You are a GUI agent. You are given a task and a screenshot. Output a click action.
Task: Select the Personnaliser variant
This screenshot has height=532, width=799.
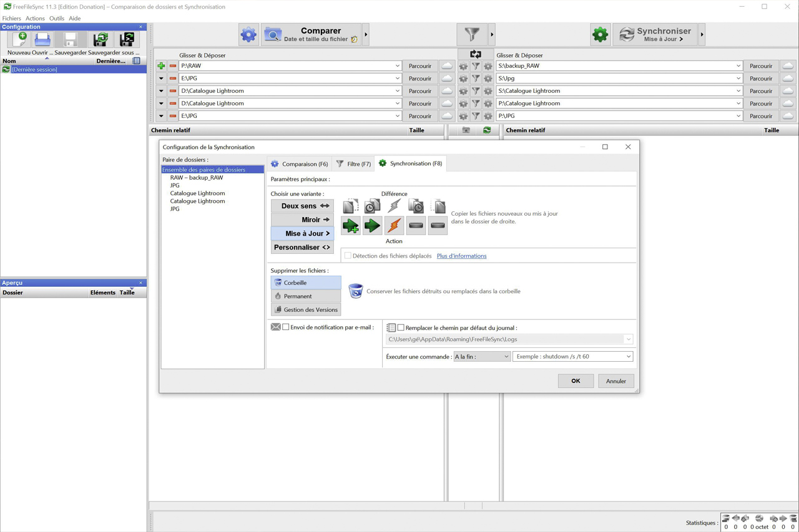tap(302, 248)
